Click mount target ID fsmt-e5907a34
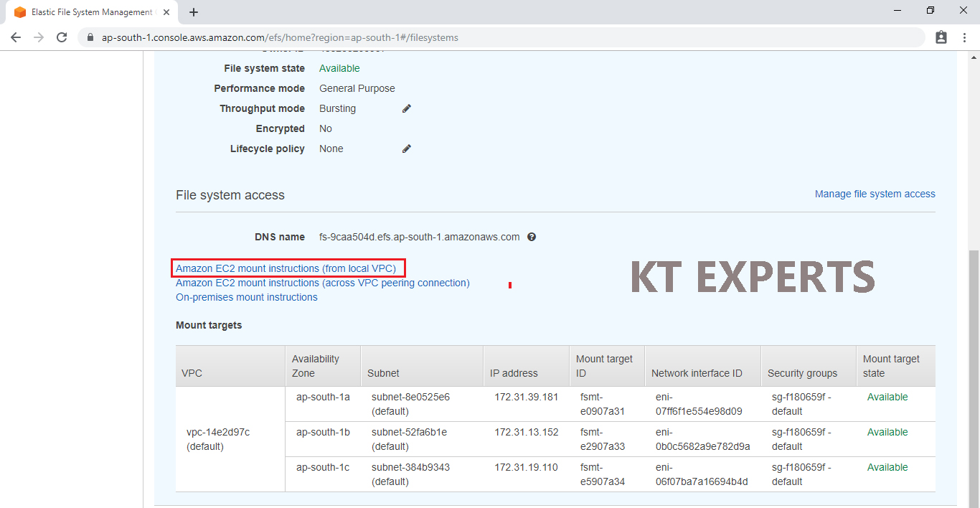The height and width of the screenshot is (508, 980). (603, 474)
